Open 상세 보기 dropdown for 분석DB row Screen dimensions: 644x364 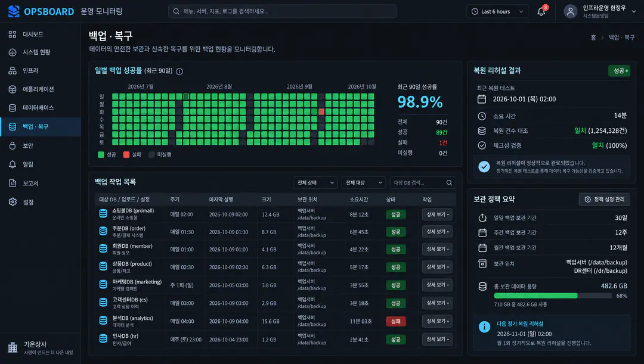(437, 321)
